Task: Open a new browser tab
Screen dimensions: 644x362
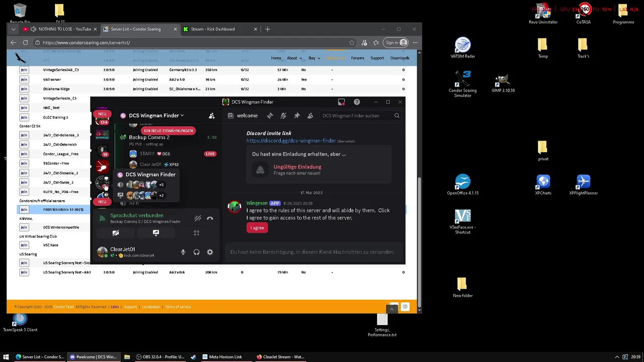Action: pos(268,29)
